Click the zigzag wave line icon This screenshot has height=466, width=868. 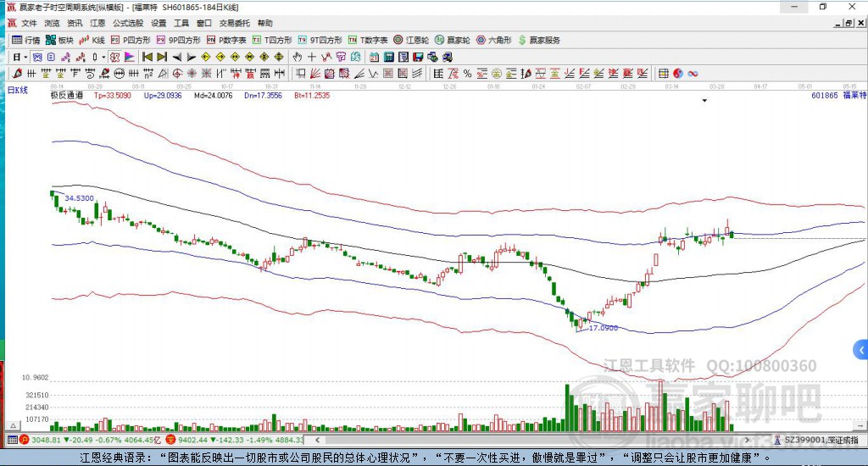(373, 74)
